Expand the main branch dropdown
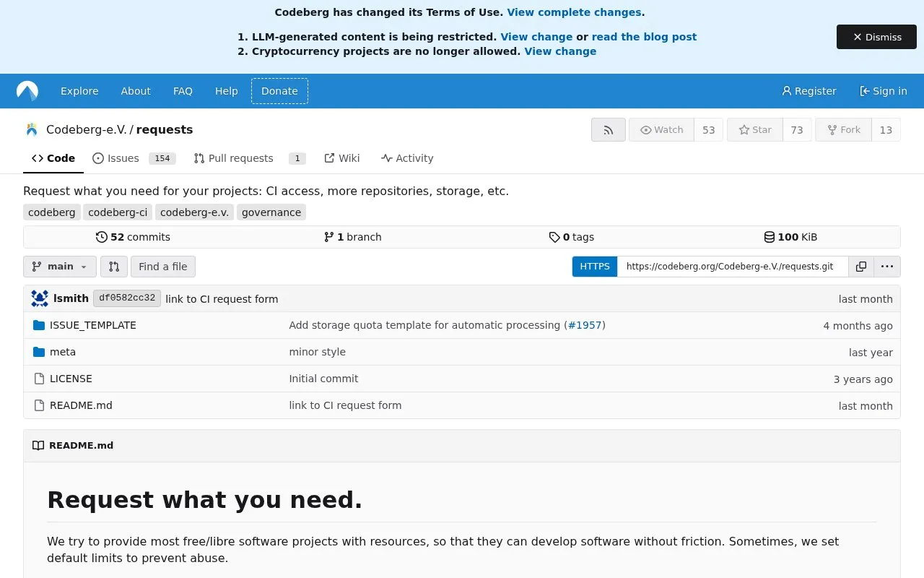924x578 pixels. pos(60,267)
